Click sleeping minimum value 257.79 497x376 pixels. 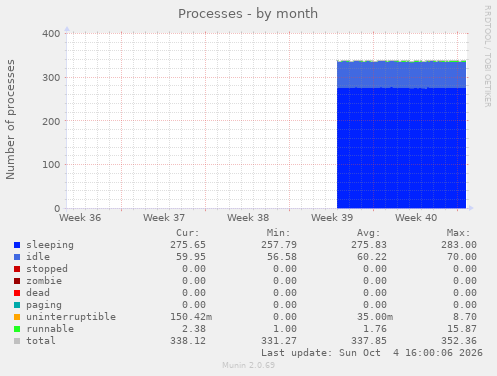point(279,245)
